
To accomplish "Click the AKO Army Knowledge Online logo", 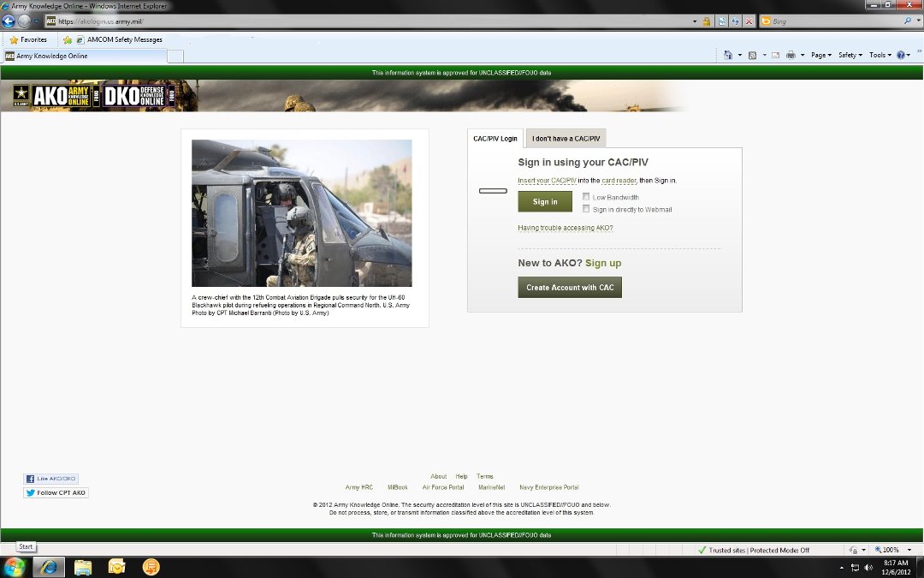I will [62, 96].
